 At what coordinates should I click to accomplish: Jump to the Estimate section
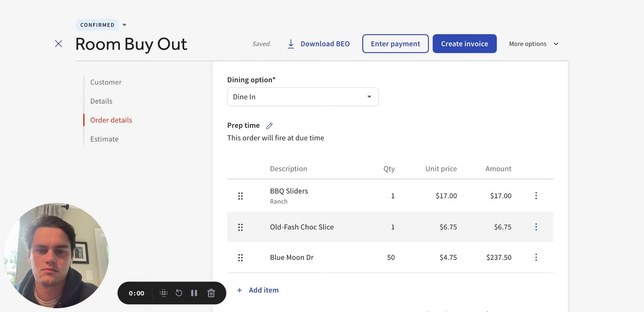pyautogui.click(x=104, y=139)
